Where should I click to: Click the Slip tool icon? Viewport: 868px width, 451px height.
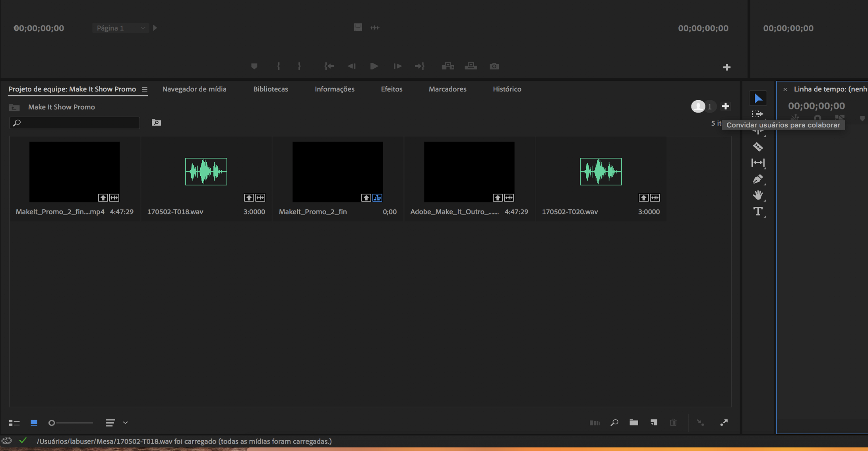click(x=758, y=163)
